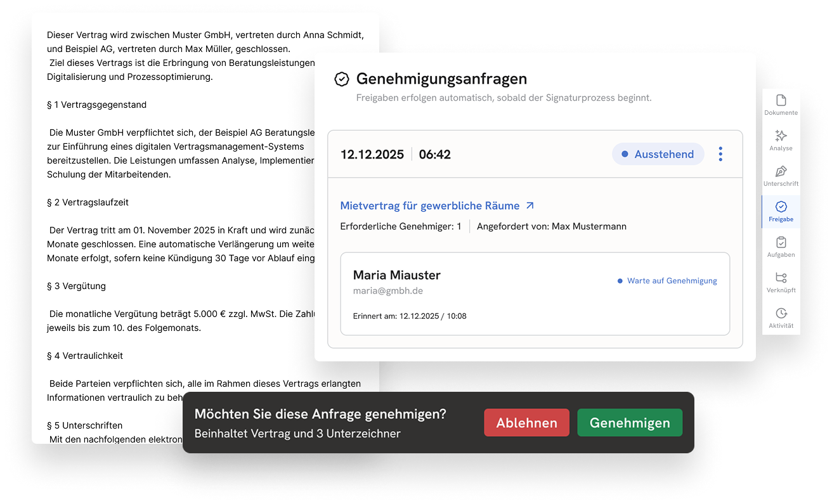This screenshot has width=832, height=504.
Task: Open the Analyse sparkle icon
Action: pyautogui.click(x=781, y=136)
